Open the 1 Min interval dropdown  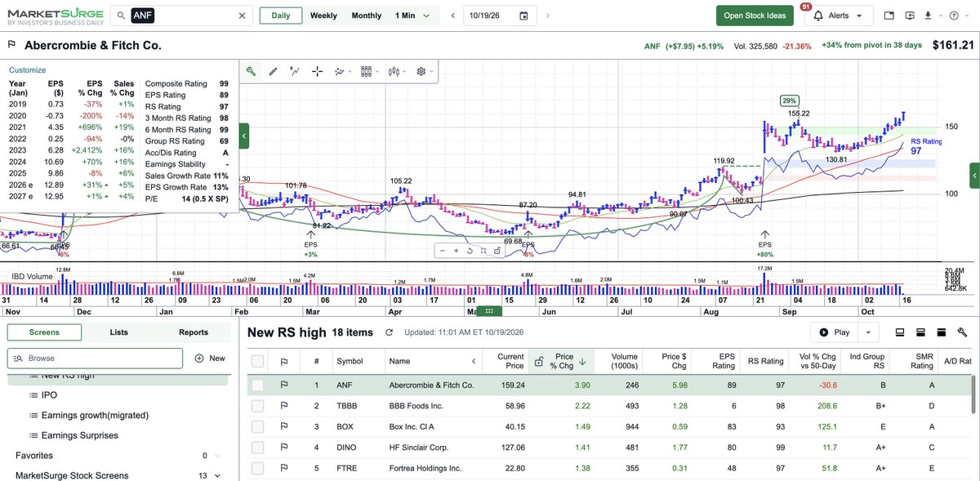pyautogui.click(x=412, y=16)
